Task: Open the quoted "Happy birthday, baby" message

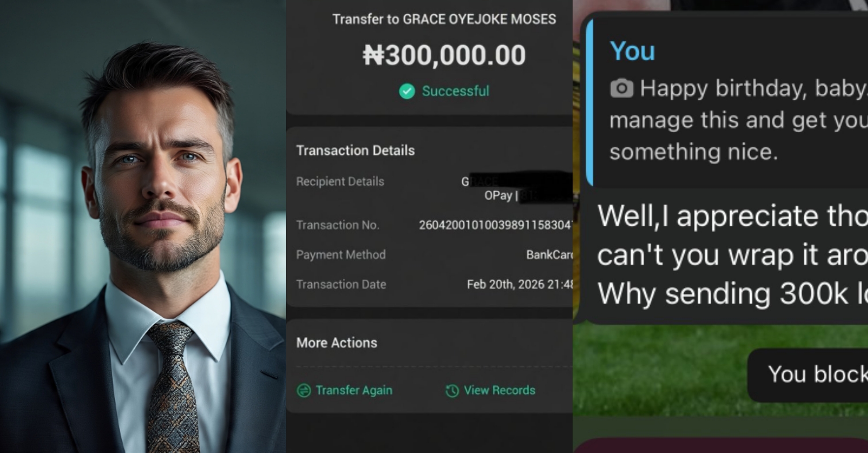Action: coord(726,103)
